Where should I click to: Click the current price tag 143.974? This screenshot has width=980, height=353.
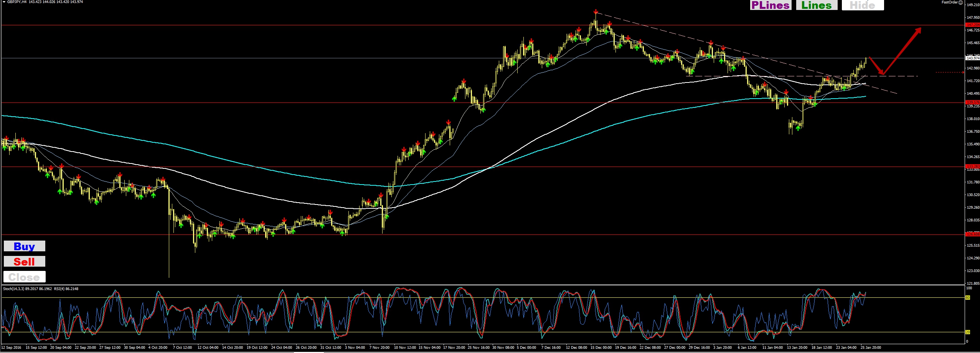click(973, 58)
